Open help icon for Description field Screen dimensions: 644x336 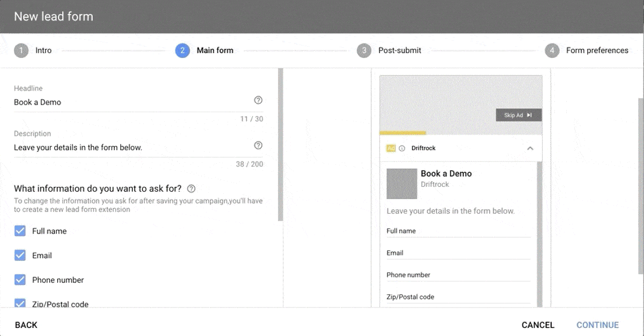click(x=258, y=145)
